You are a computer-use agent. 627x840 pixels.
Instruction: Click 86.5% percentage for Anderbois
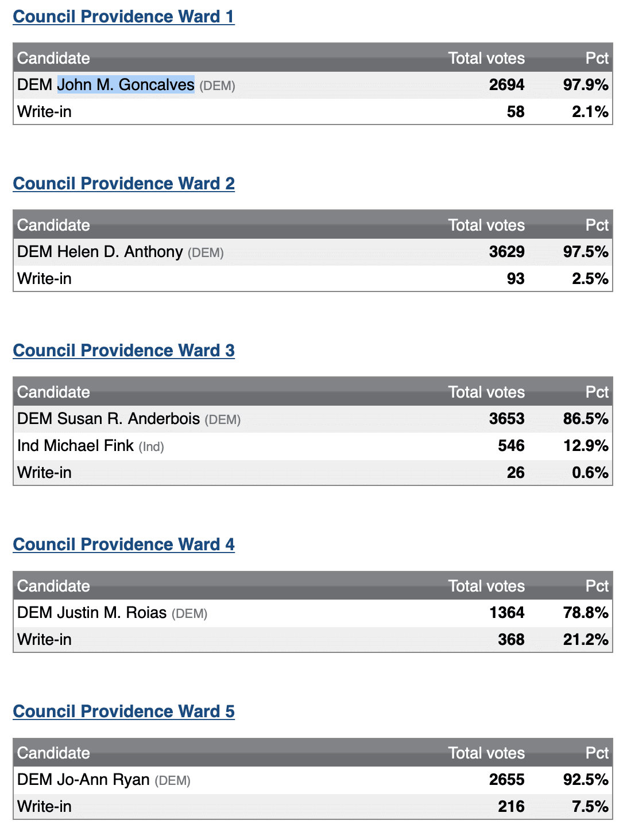pos(586,419)
